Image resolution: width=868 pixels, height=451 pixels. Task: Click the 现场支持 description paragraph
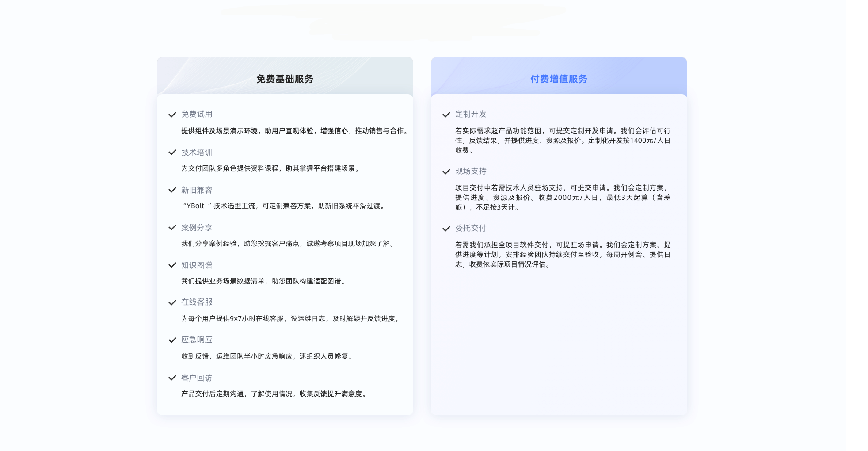tap(563, 197)
